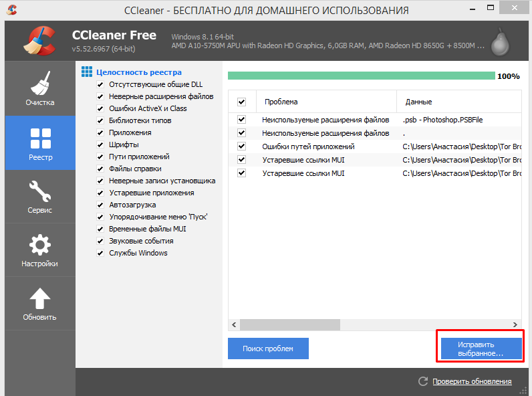Toggle Ошибки ActiveX и Class checkbox

click(x=100, y=108)
